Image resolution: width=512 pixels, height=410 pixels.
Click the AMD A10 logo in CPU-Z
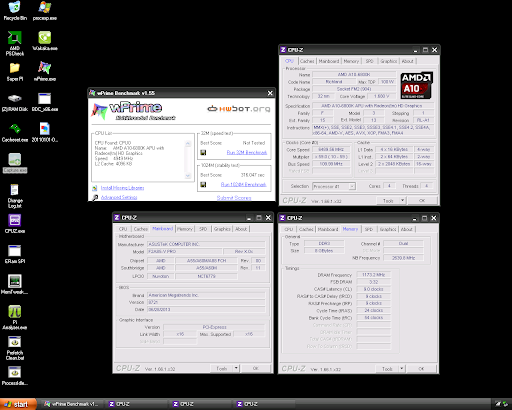pos(416,85)
